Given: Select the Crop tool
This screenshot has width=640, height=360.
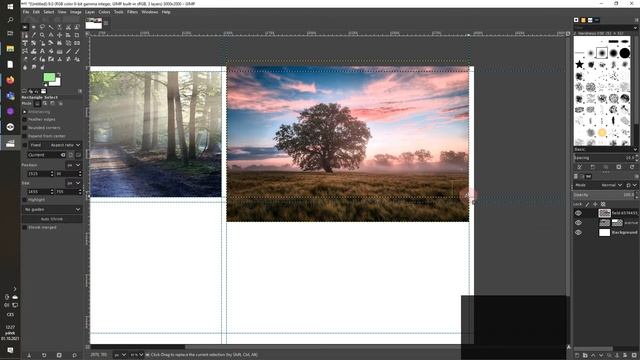Looking at the screenshot, I should [x=76, y=35].
